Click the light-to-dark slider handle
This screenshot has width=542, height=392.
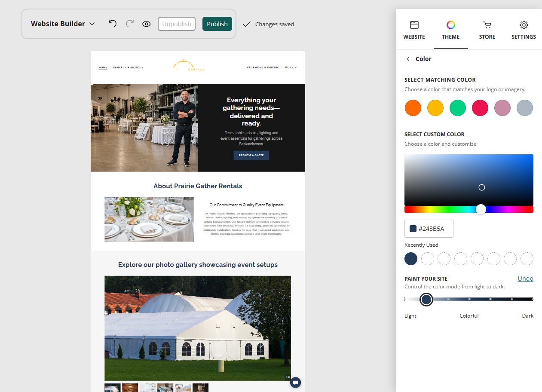click(426, 300)
